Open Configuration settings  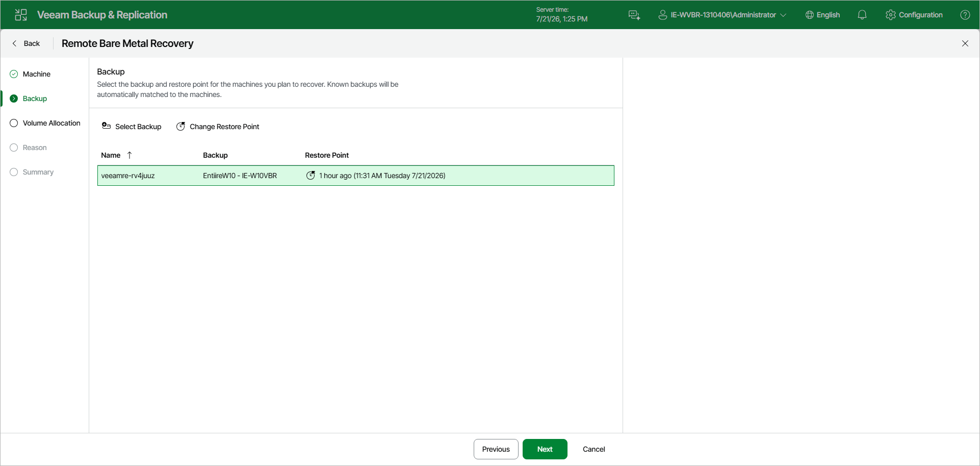click(914, 15)
